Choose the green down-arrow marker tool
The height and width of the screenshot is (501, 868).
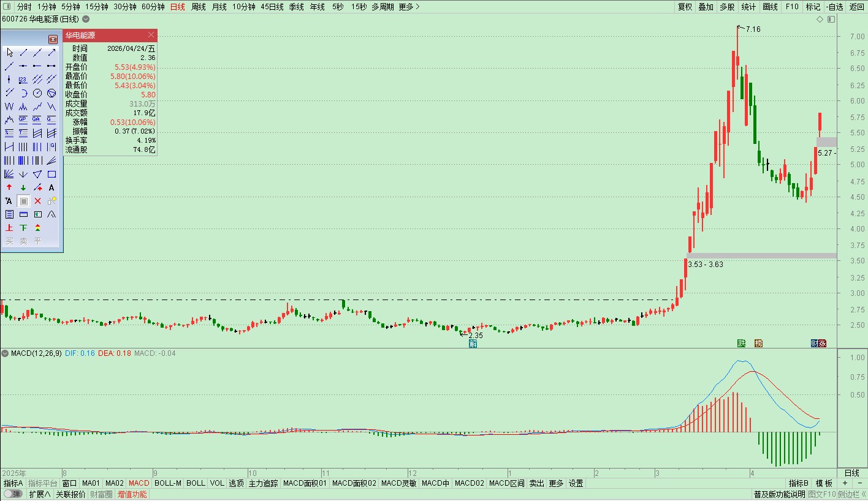point(23,187)
